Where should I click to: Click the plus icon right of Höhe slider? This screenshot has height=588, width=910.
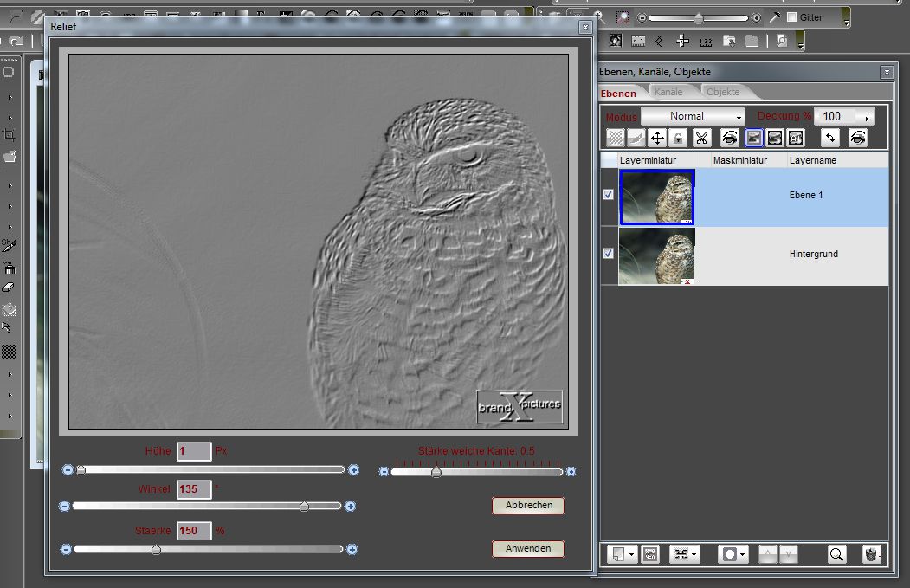tap(353, 470)
